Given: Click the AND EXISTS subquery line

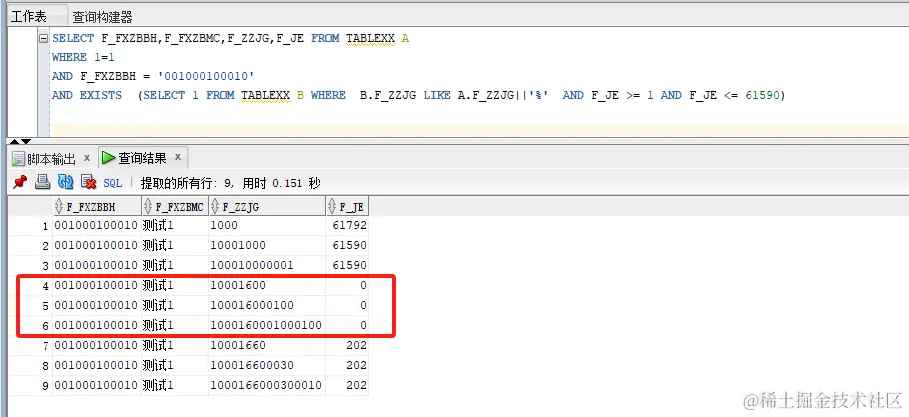Looking at the screenshot, I should (x=418, y=95).
